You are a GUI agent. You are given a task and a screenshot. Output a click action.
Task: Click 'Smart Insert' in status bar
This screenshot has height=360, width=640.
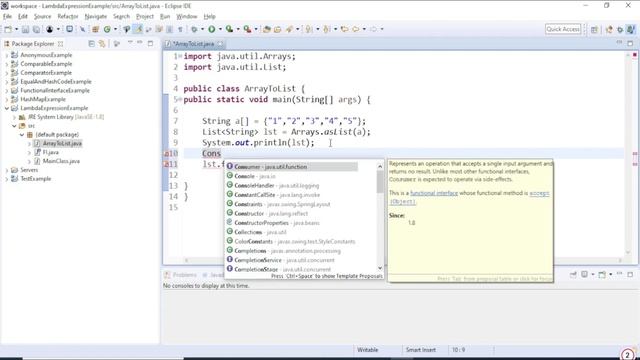click(421, 350)
